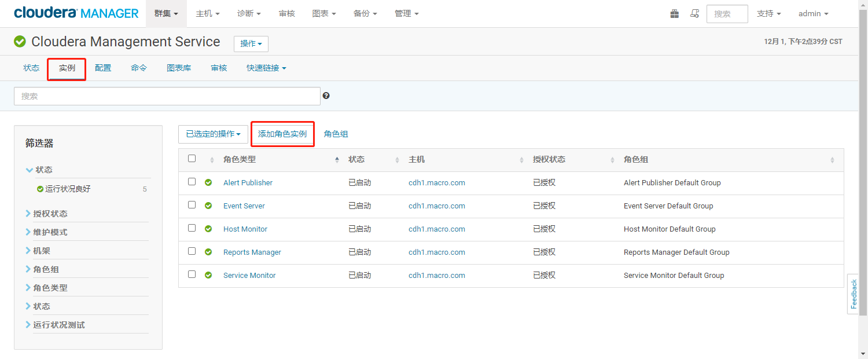Open the 诊断 dropdown menu

click(249, 13)
